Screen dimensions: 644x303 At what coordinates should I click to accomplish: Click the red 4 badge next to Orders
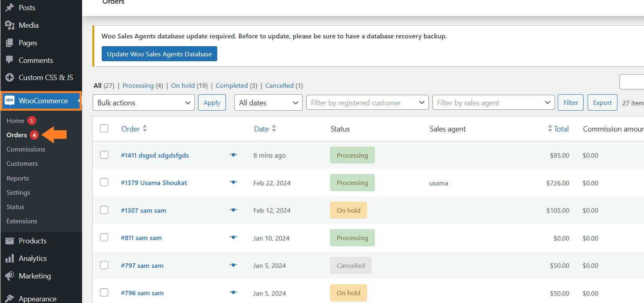pyautogui.click(x=34, y=135)
